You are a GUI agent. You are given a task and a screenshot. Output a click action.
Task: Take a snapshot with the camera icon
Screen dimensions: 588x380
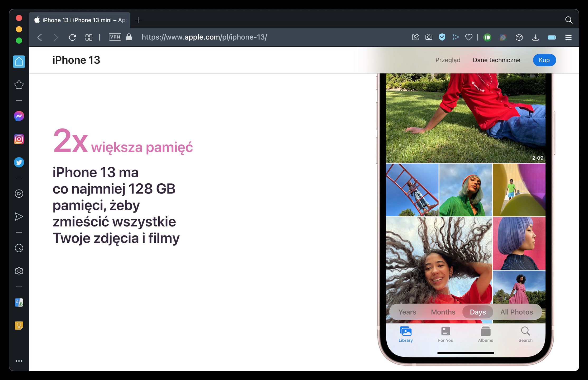coord(429,37)
